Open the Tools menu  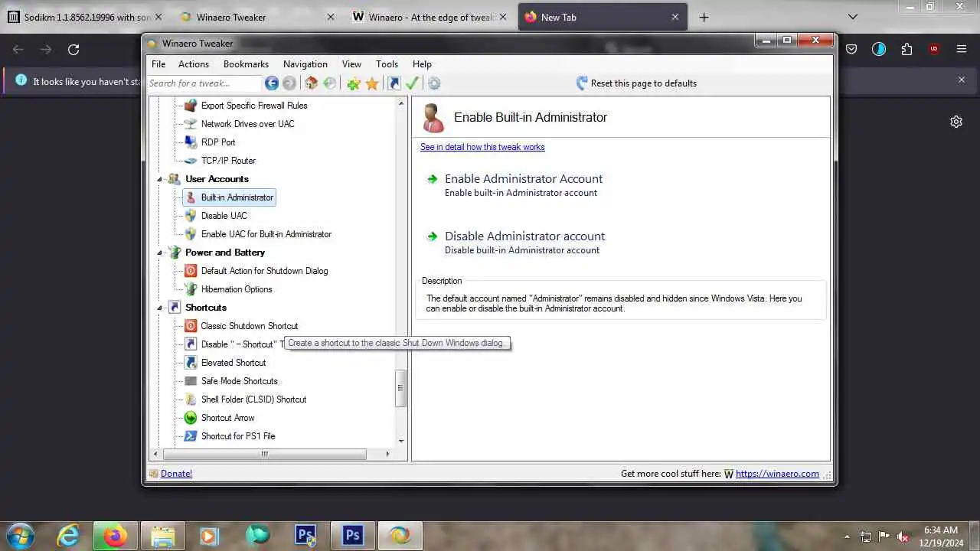click(x=387, y=64)
